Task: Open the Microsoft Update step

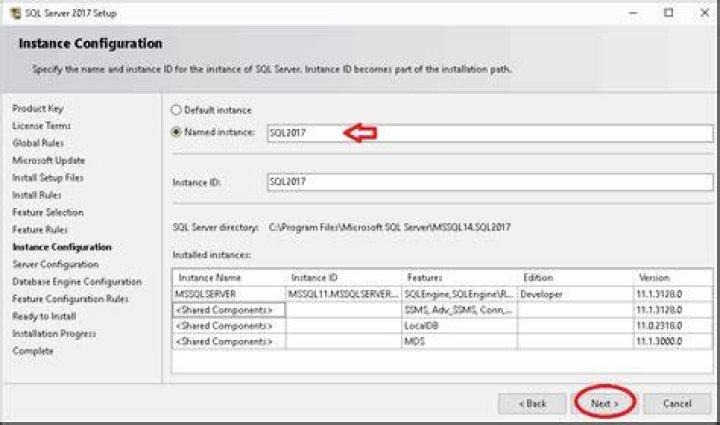Action: tap(49, 161)
